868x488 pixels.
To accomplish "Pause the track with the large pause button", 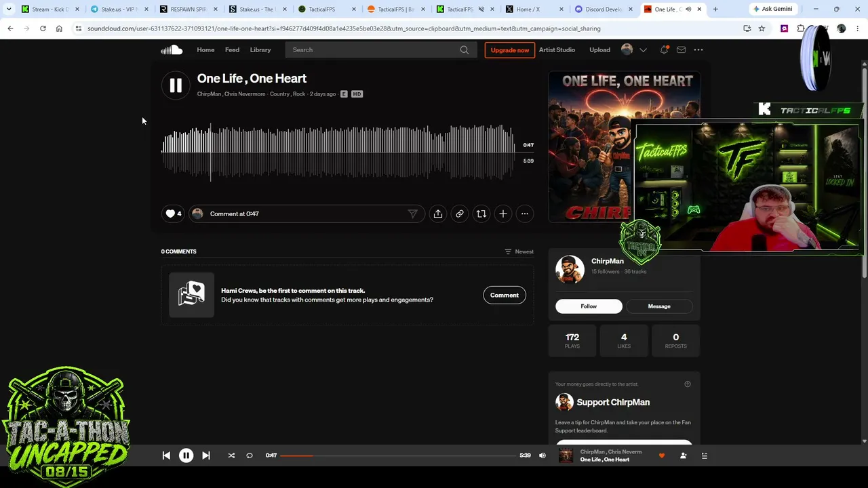I will click(176, 85).
